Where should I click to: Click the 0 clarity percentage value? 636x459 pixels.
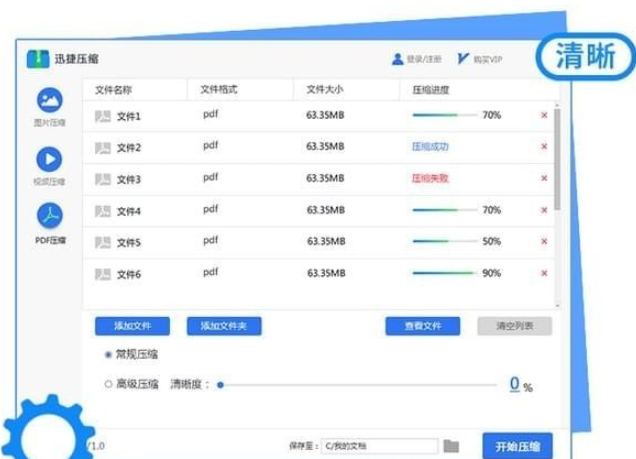(514, 383)
